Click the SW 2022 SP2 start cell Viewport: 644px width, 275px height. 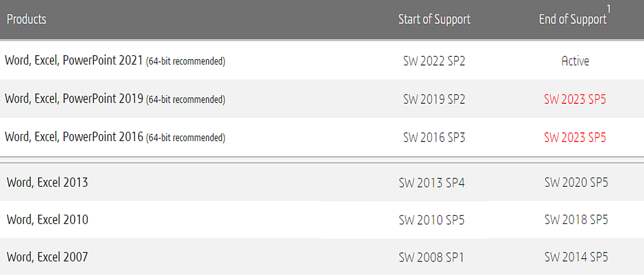point(434,61)
